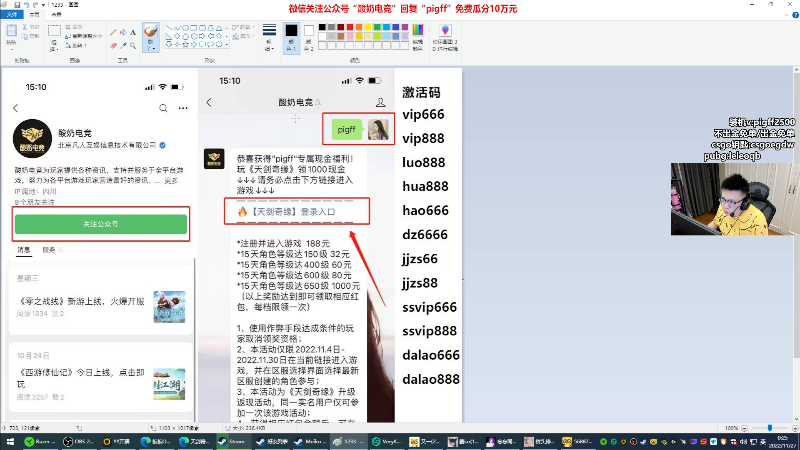Screen dimensions: 800x450
Task: Open Edit colors dialog
Action: (x=418, y=37)
